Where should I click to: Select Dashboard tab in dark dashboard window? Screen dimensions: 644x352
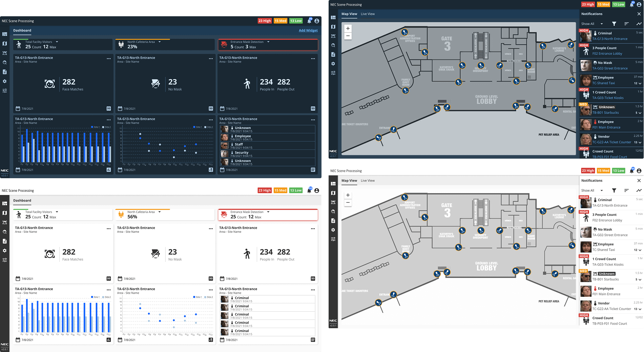click(22, 30)
